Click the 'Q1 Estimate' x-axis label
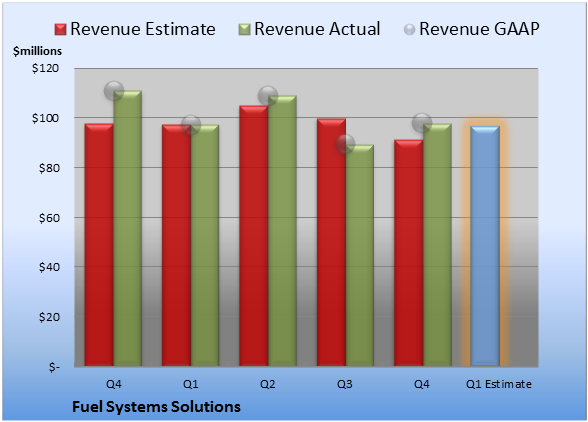 pyautogui.click(x=499, y=384)
